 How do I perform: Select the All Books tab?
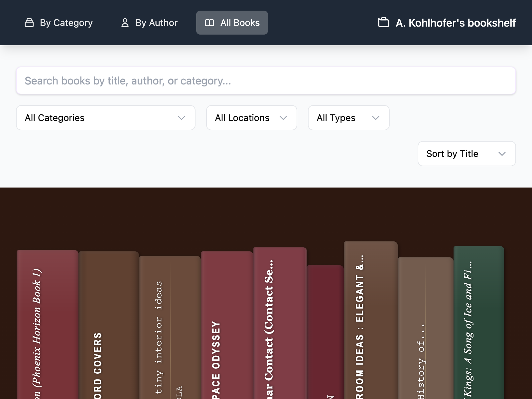[x=232, y=23]
